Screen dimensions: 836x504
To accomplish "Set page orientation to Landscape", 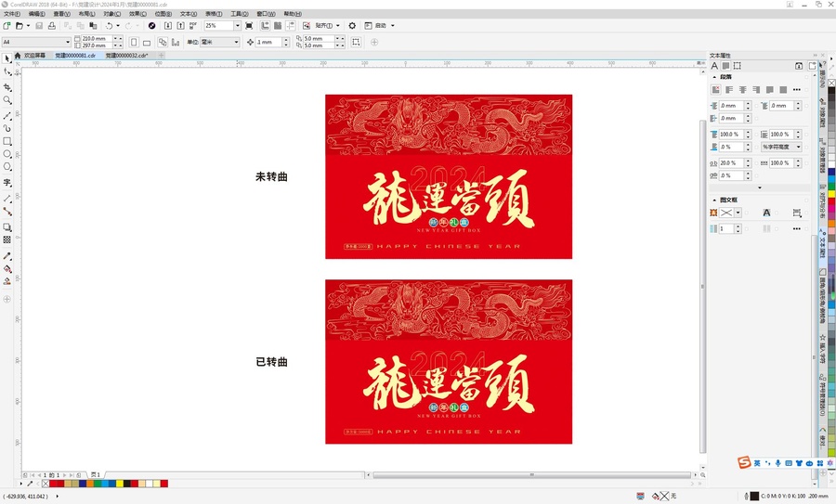I will tap(147, 42).
